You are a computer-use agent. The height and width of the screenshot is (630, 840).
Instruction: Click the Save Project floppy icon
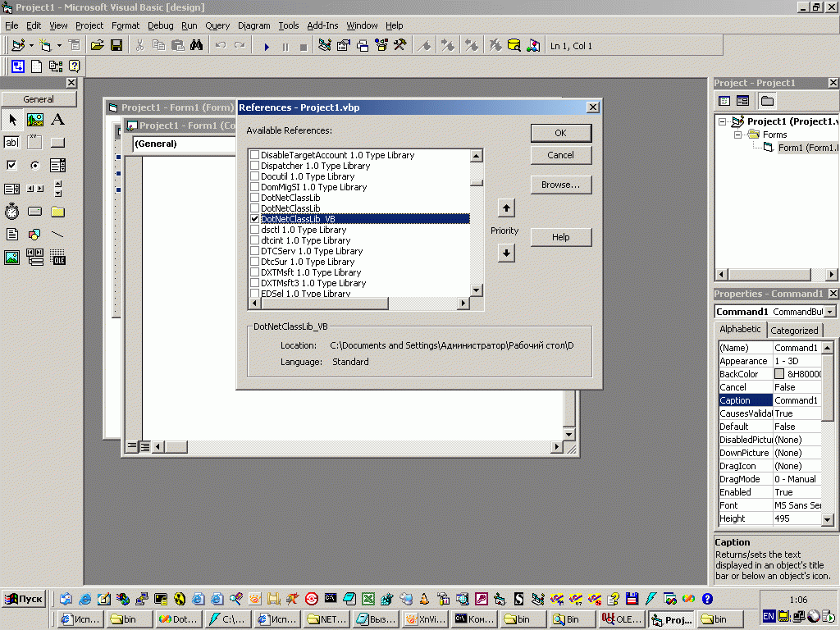pyautogui.click(x=116, y=46)
